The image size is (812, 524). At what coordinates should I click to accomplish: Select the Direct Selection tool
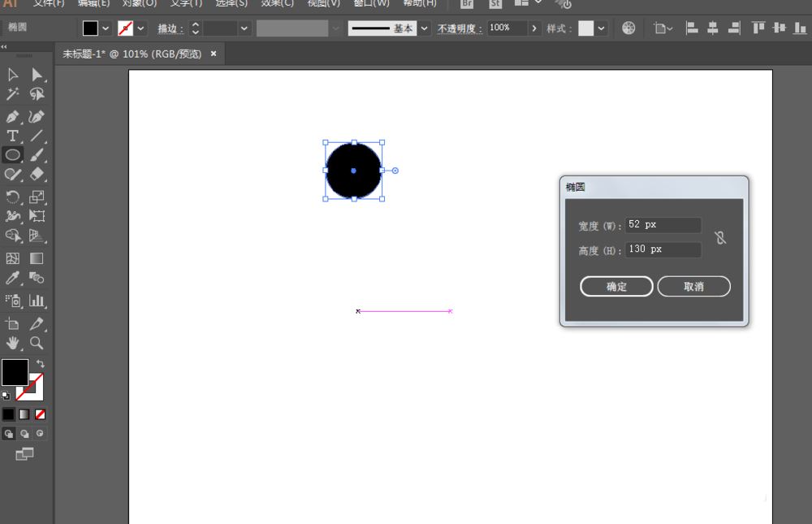click(37, 74)
